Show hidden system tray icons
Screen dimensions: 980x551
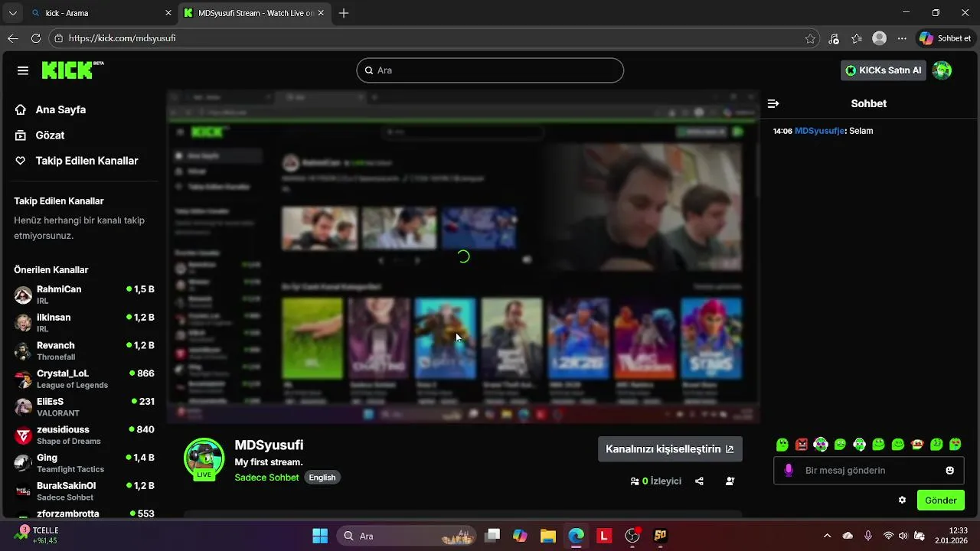[827, 536]
